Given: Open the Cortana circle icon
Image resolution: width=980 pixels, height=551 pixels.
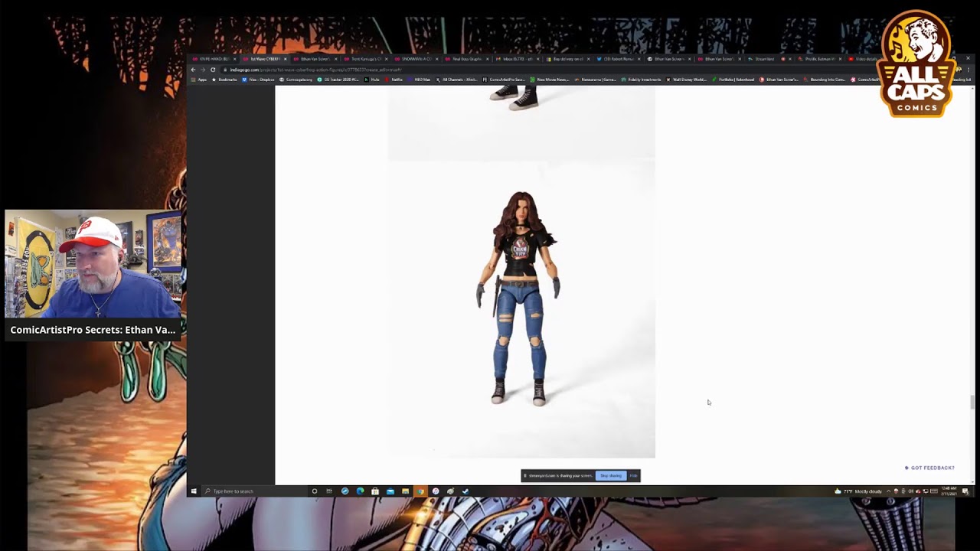Looking at the screenshot, I should click(x=315, y=491).
